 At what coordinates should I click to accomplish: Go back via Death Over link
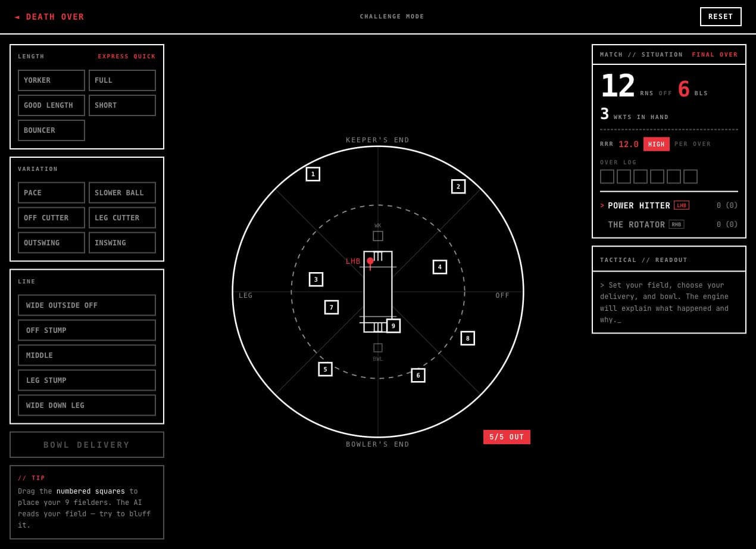tap(49, 17)
